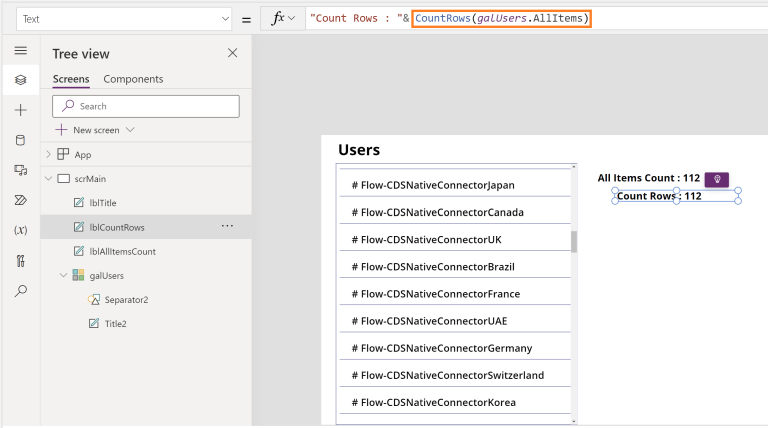
Task: Expand the New screen dropdown
Action: (x=130, y=130)
